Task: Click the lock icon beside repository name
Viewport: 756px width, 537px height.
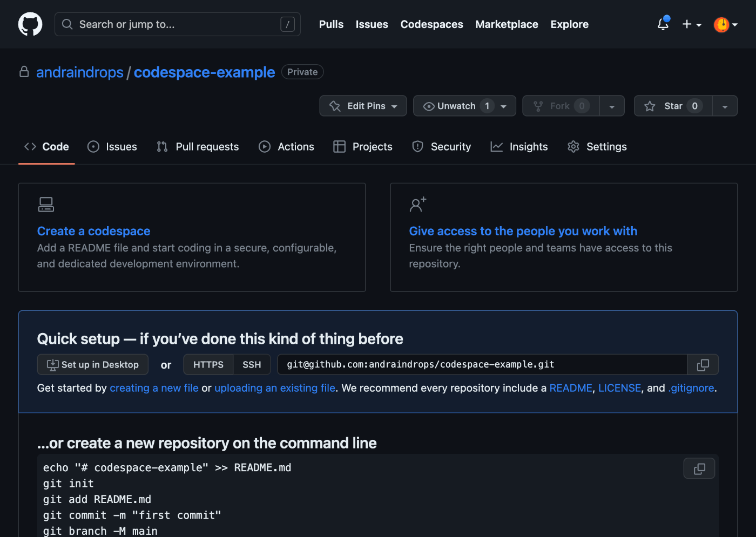Action: tap(24, 72)
